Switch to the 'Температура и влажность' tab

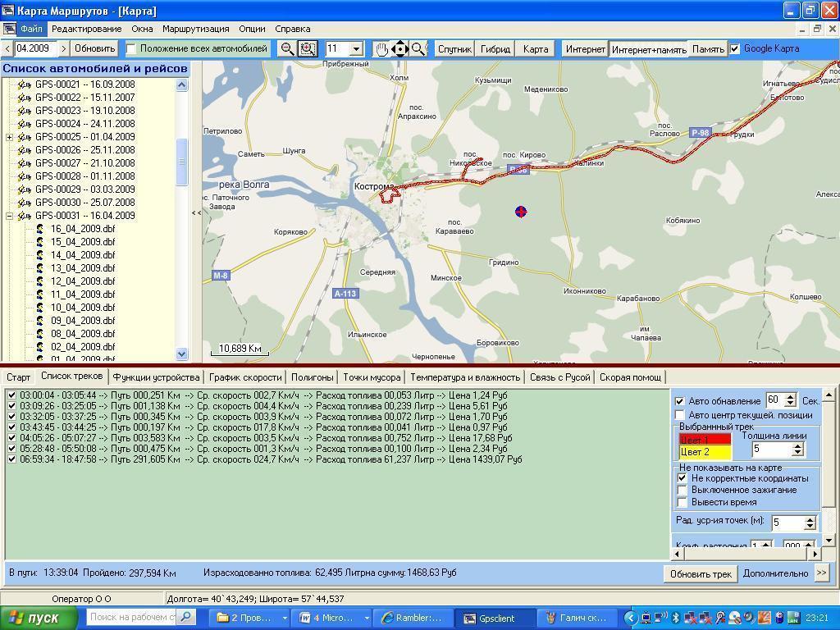tap(465, 377)
